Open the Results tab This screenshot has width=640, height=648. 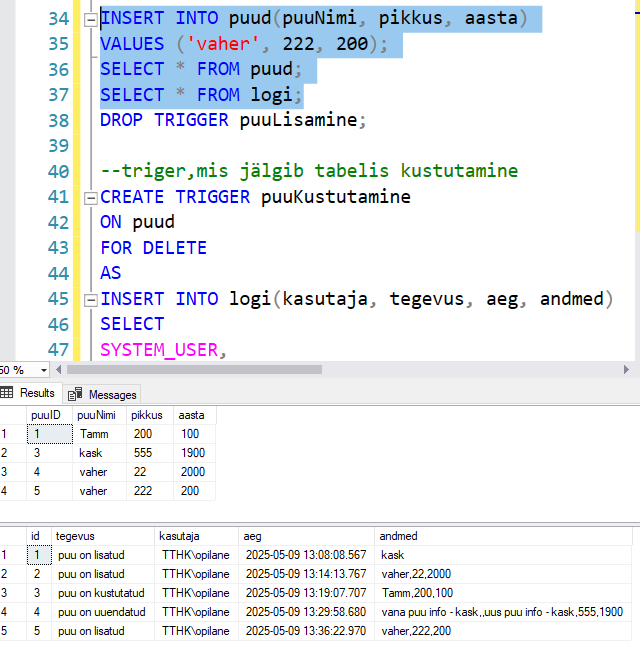37,393
